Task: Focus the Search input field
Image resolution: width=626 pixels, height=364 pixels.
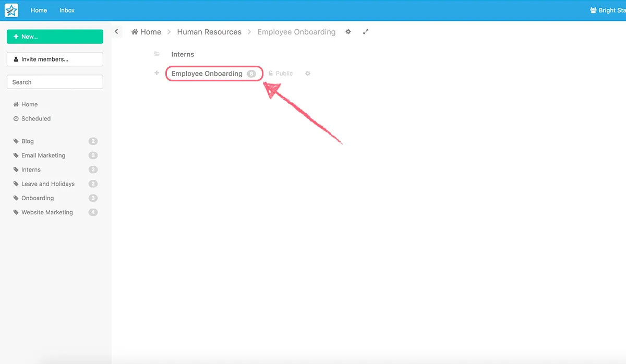Action: 55,82
